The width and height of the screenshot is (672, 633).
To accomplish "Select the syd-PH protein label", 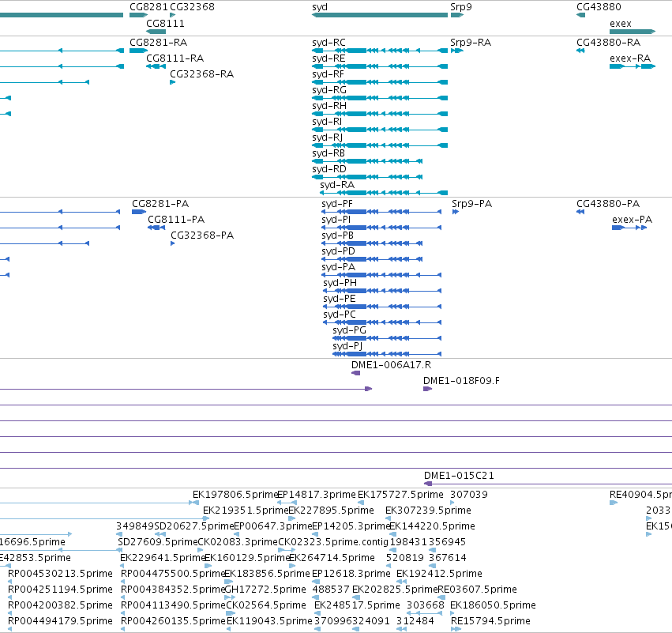I will tap(340, 284).
